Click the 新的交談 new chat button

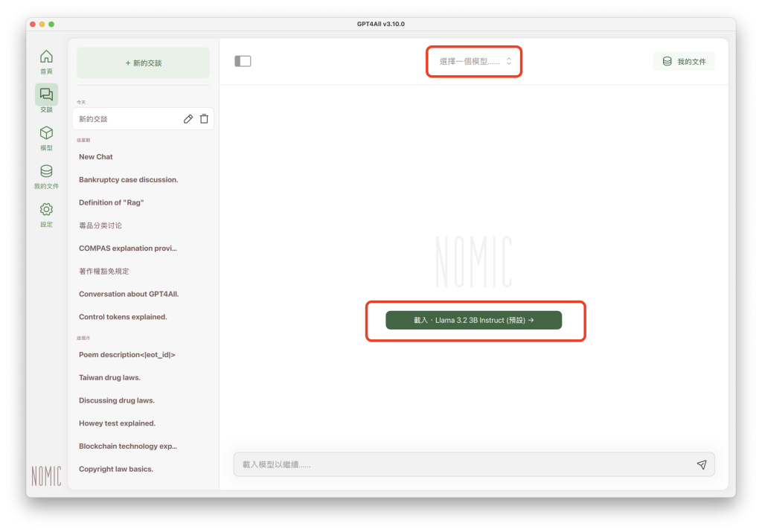(x=143, y=63)
